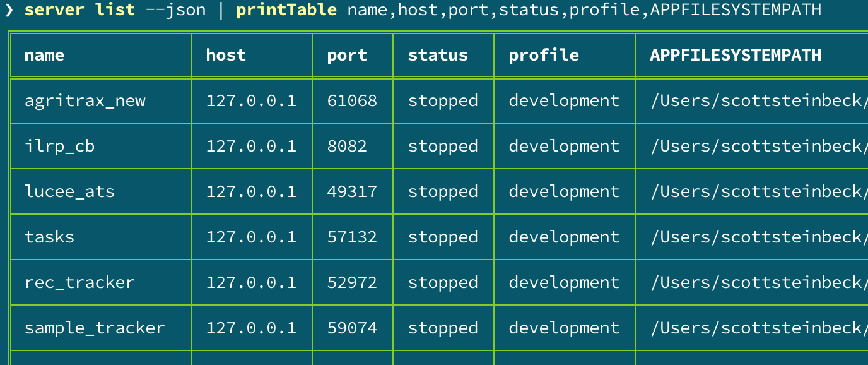Click host 127.0.0.1 in lucee_ats row

[x=251, y=192]
